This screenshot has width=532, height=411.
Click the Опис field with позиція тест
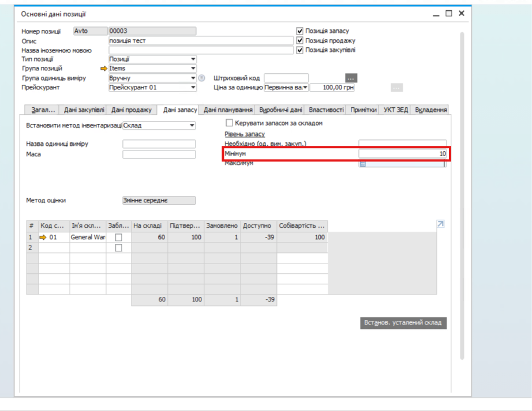(201, 41)
